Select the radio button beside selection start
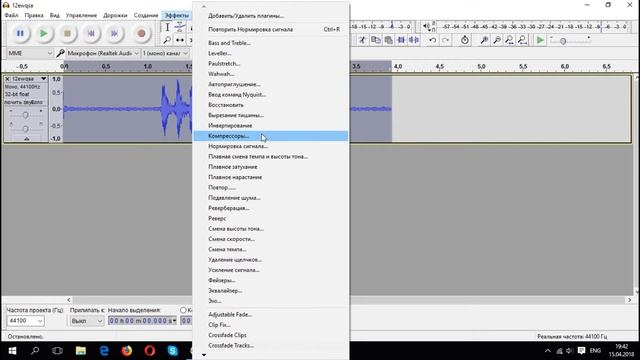Screen dimensions: 640x360 point(183,310)
